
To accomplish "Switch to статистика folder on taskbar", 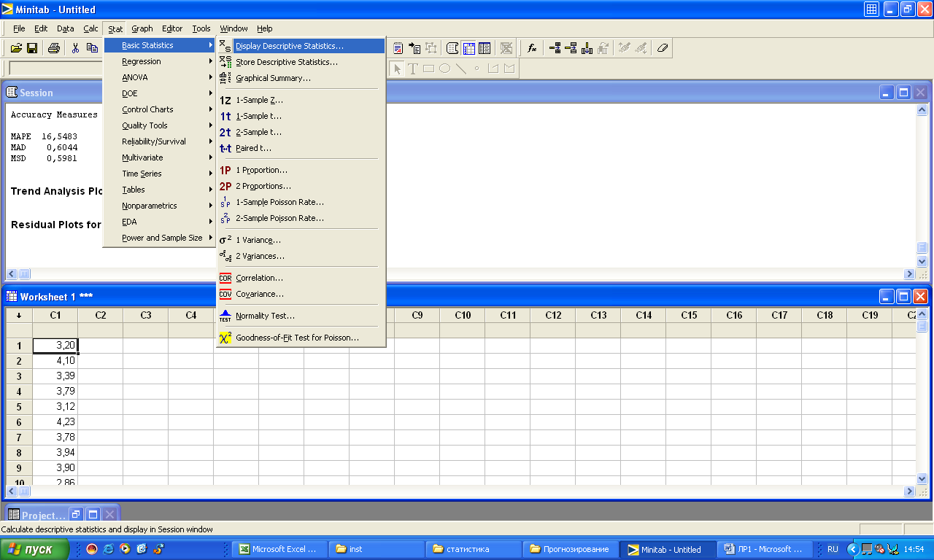I will click(x=474, y=549).
